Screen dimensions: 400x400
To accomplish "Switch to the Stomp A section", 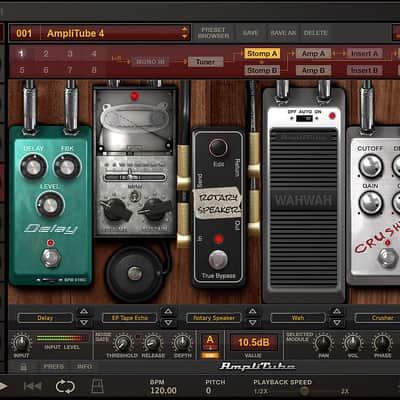I will [262, 53].
